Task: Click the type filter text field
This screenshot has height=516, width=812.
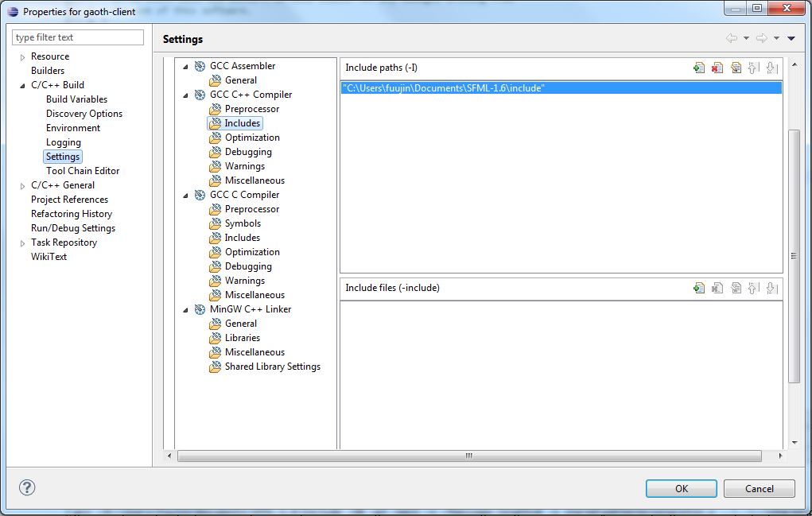Action: click(78, 37)
